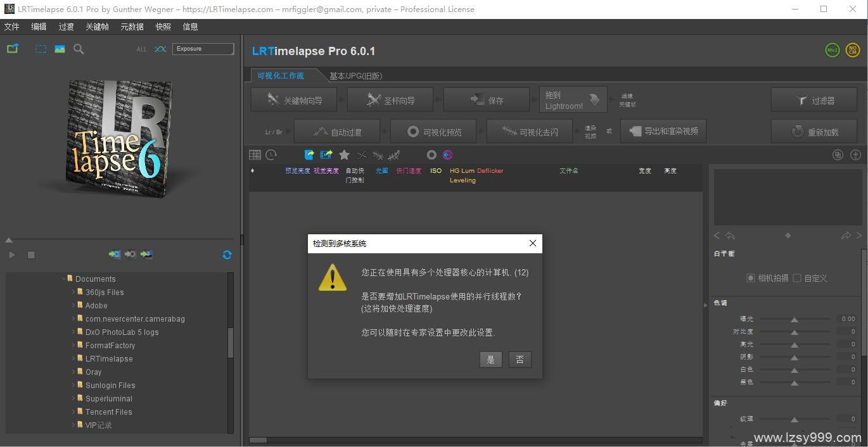Screen dimensions: 868x447
Task: Click the clock icon in table toolbar
Action: point(271,155)
